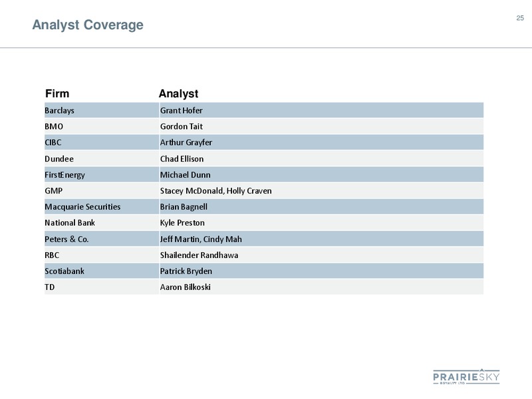Select the Gordon Tait analyst cell

click(321, 126)
